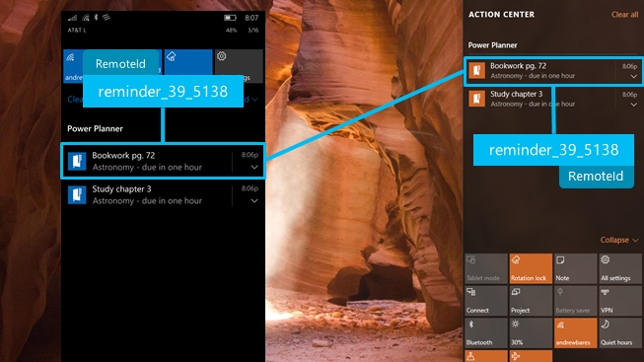The image size is (644, 362).
Task: Expand desktop Bookwork pg. 72 notification chevron
Action: tap(634, 76)
